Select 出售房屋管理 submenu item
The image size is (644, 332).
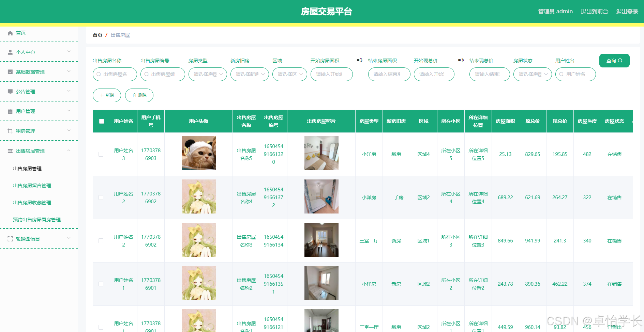point(27,169)
